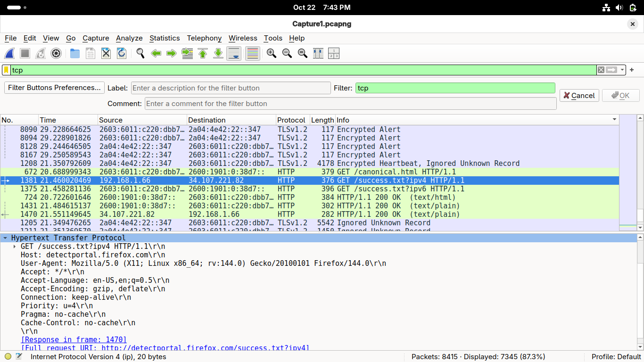Click the Filter Buttons Preferences button
The height and width of the screenshot is (362, 644).
54,88
